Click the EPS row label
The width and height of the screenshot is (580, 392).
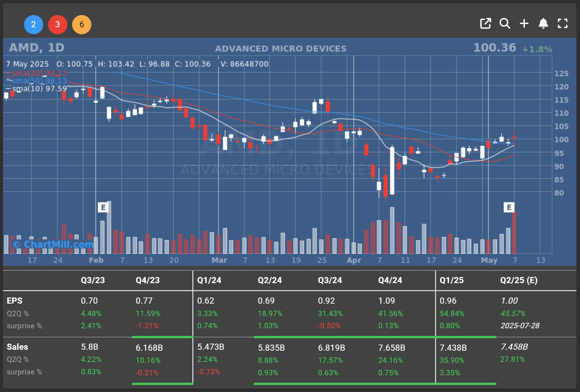point(15,301)
